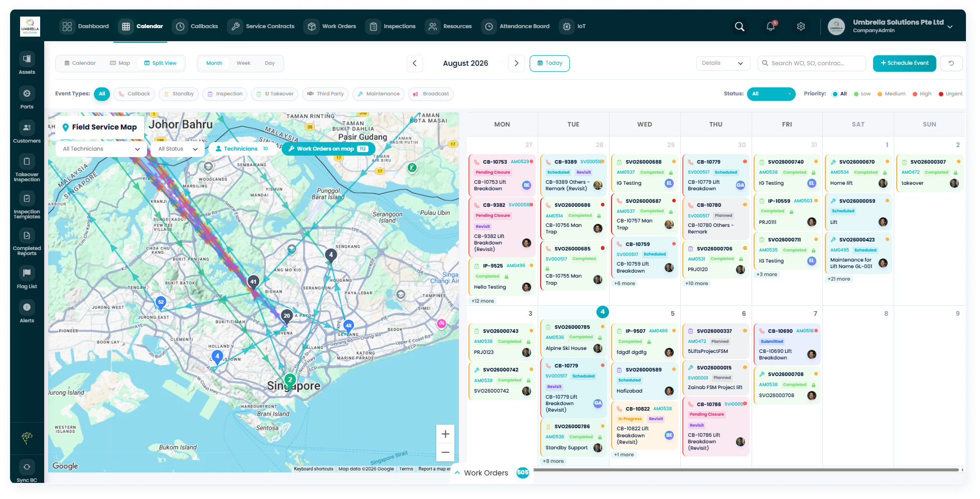The width and height of the screenshot is (980, 499).
Task: Select the All priority radio
Action: point(839,94)
